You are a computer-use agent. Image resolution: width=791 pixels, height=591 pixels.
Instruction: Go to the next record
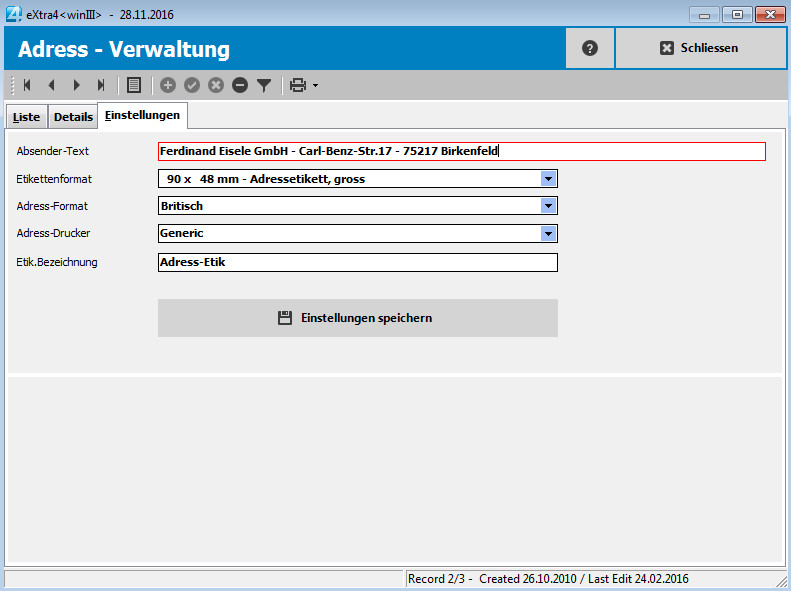76,86
